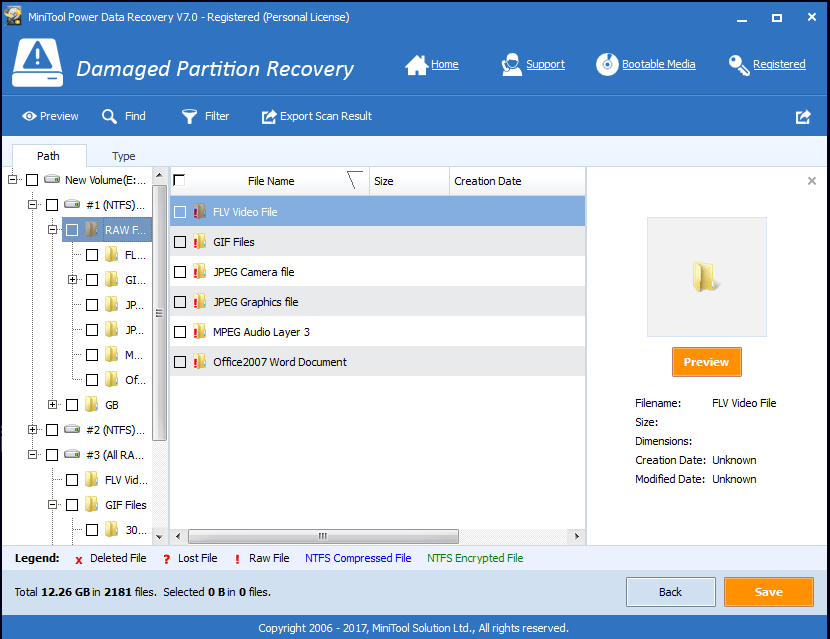Click the Preview eye icon in toolbar
The image size is (830, 639).
click(29, 116)
